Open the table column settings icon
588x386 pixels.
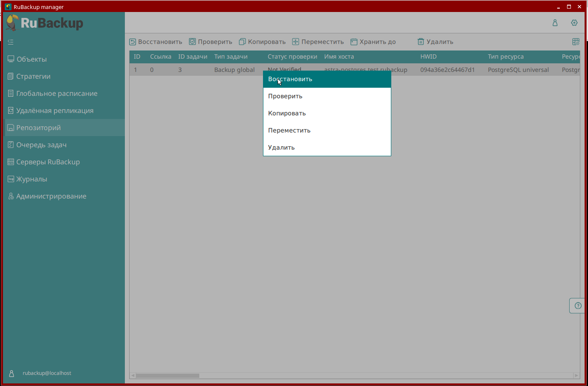[576, 42]
